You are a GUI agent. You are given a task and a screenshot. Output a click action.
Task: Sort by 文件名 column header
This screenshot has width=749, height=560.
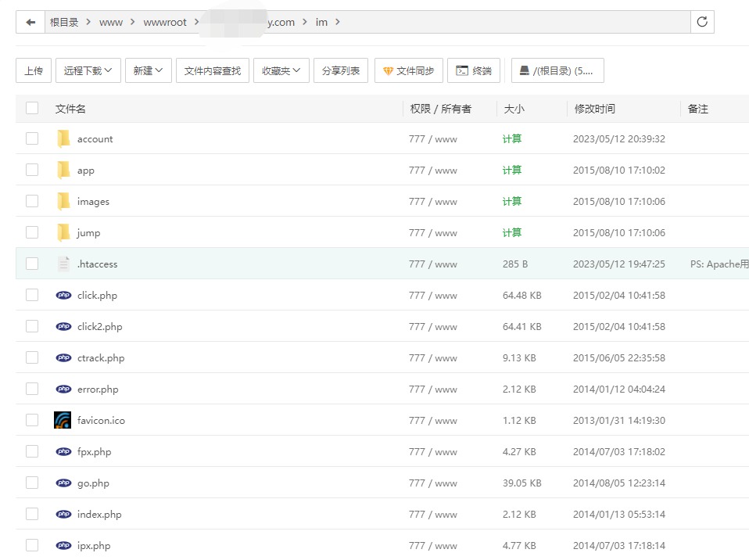[70, 109]
